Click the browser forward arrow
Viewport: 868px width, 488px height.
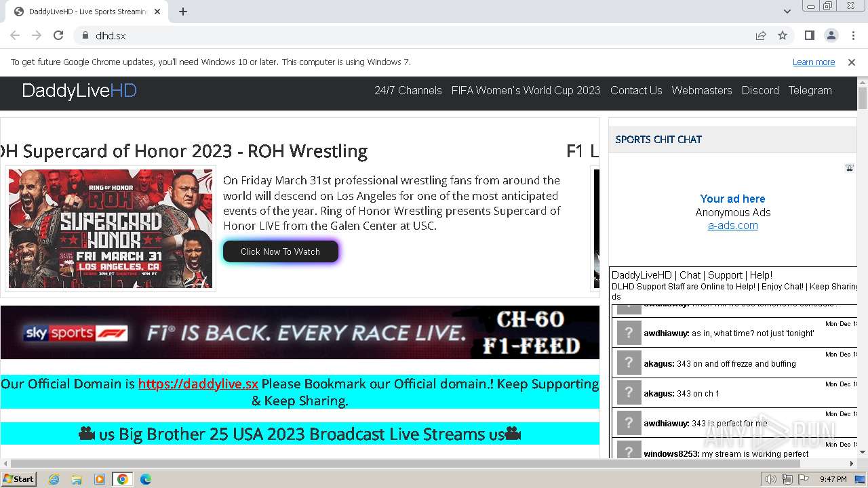coord(37,35)
